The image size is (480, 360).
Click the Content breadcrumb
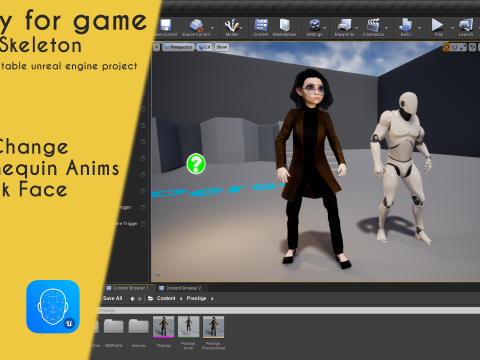[166, 298]
